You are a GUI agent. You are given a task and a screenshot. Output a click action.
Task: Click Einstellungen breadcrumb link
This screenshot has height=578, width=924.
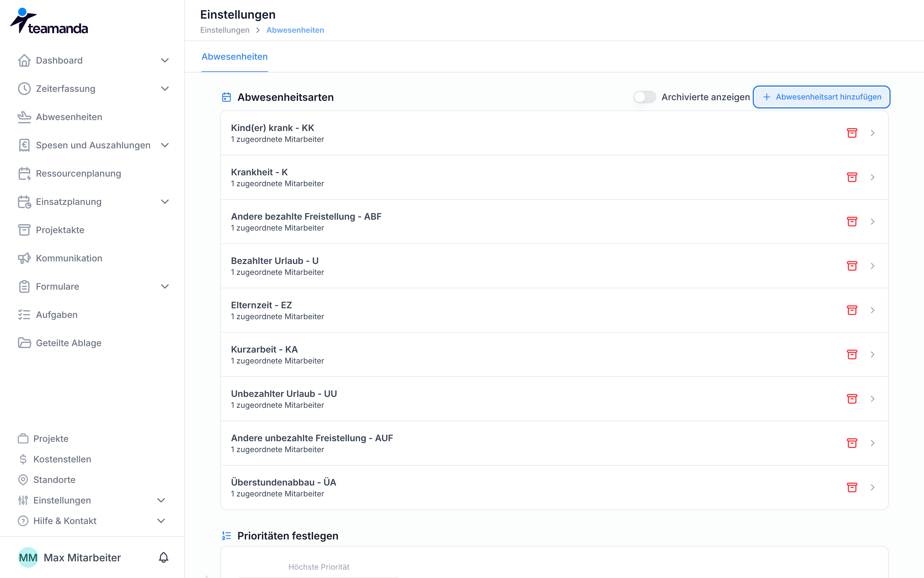tap(225, 30)
